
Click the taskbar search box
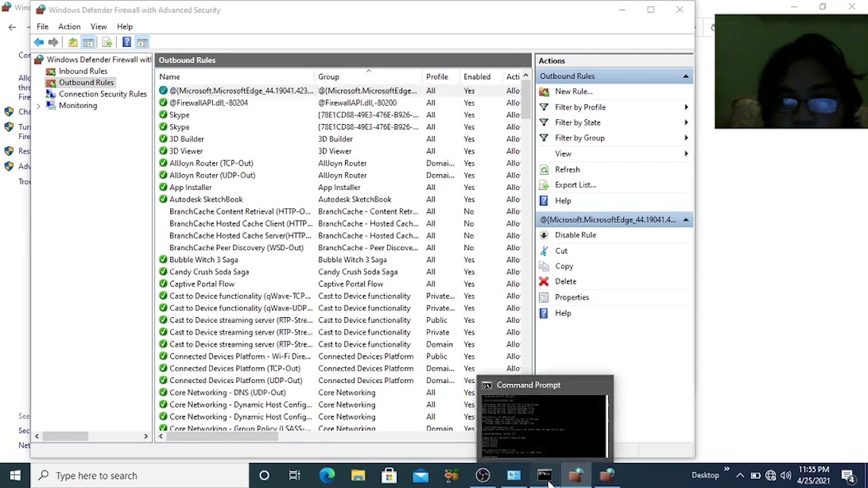pyautogui.click(x=139, y=476)
